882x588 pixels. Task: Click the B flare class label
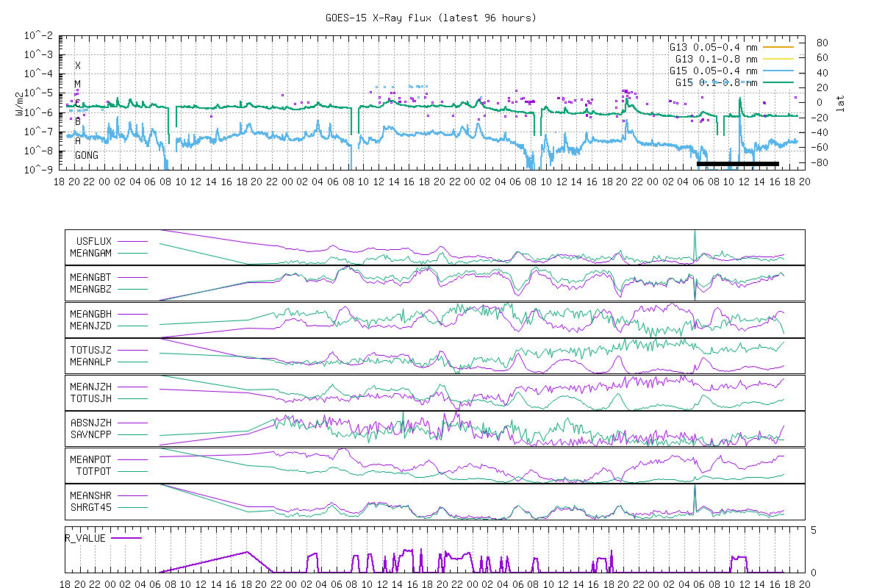(78, 121)
